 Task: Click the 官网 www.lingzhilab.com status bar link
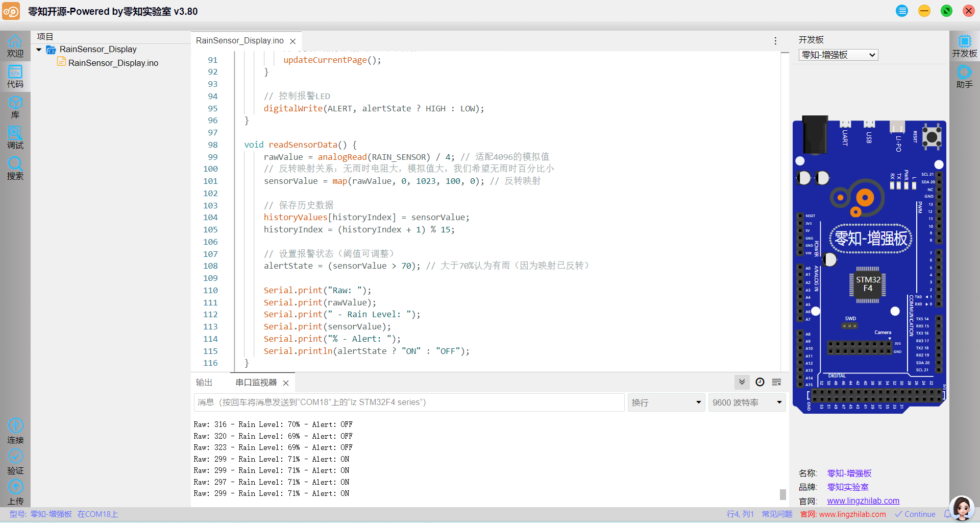tap(843, 514)
